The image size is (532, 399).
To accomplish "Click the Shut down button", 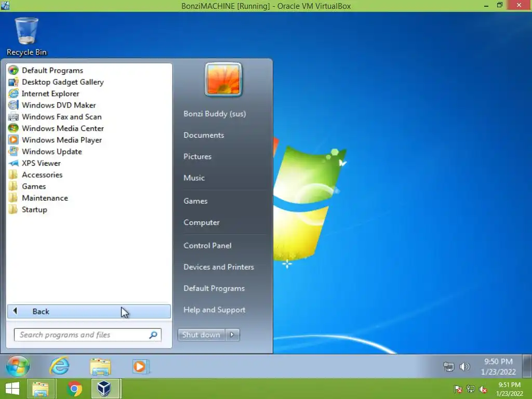I will click(201, 335).
